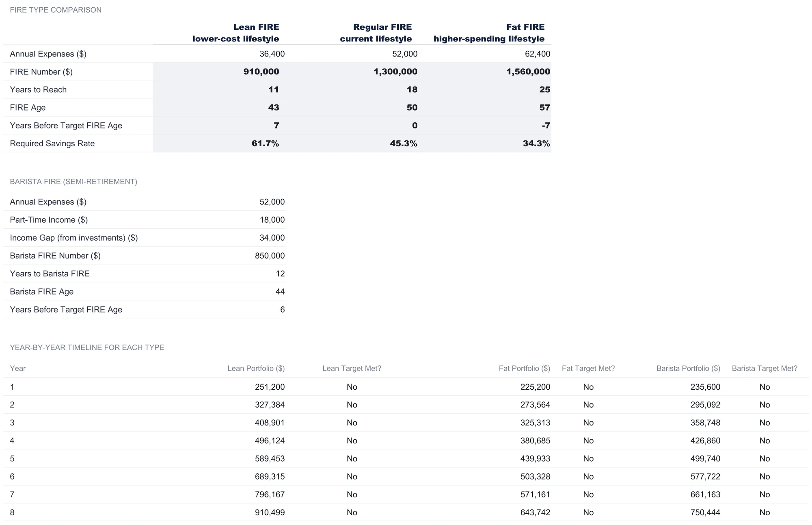Select Lean portfolio year 8 value 910,499
Image resolution: width=812 pixels, height=525 pixels.
[x=270, y=512]
